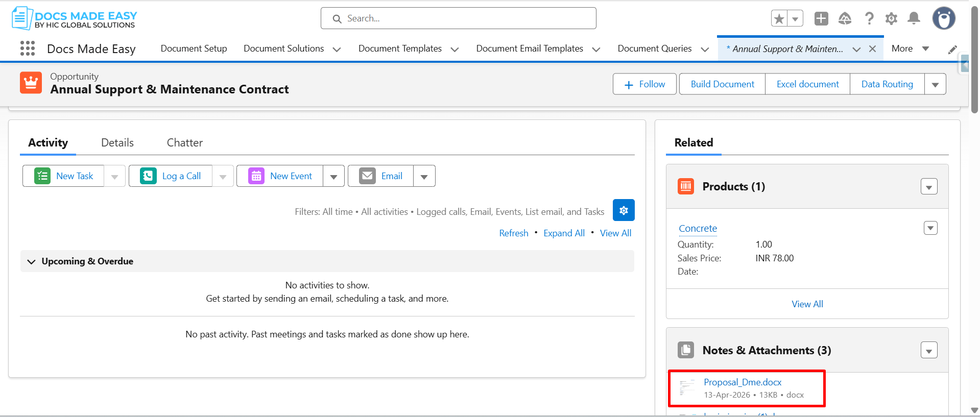This screenshot has height=417, width=980.
Task: Switch to the Activity tab
Action: [48, 143]
